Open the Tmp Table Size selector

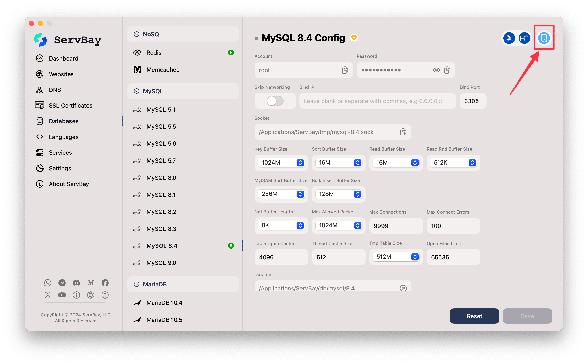(x=415, y=257)
